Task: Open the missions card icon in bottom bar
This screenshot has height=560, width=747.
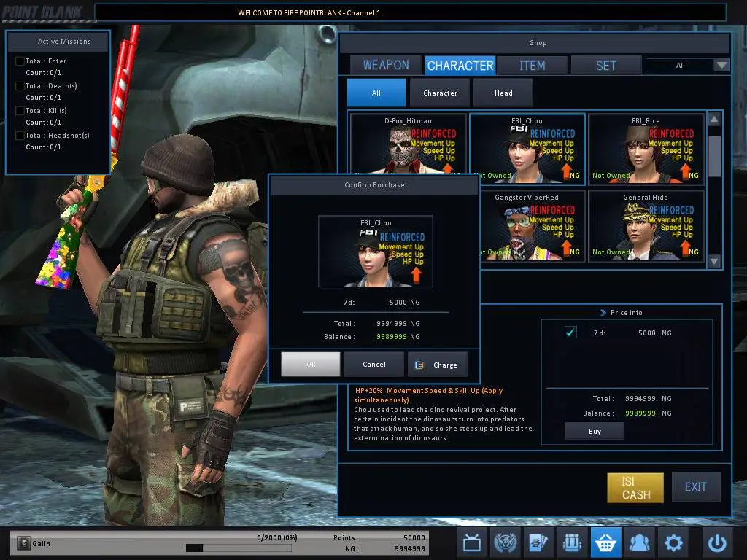Action: tap(539, 542)
